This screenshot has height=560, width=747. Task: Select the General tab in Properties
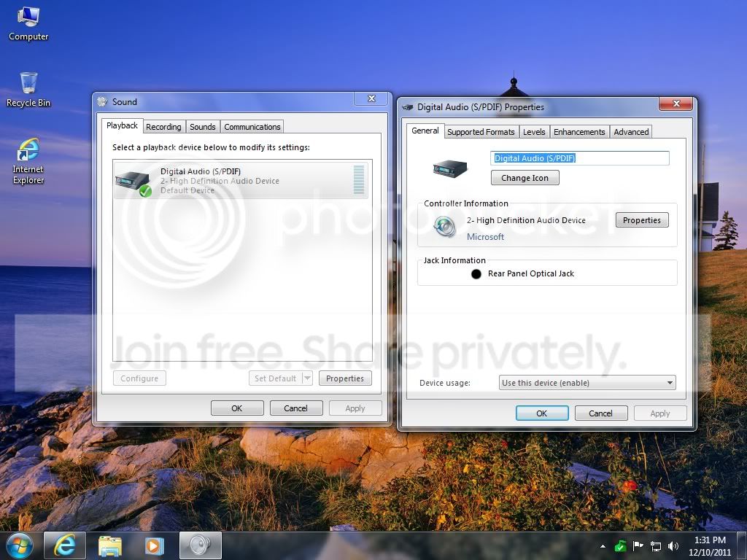(x=425, y=131)
